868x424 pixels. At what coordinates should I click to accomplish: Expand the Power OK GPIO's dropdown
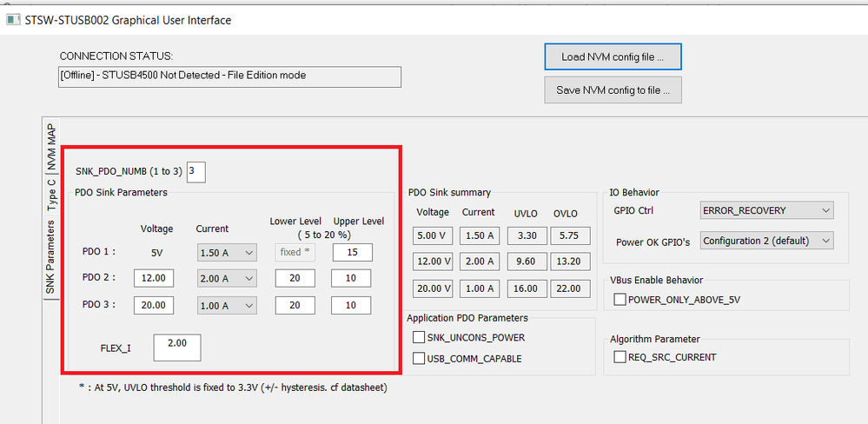tap(766, 241)
